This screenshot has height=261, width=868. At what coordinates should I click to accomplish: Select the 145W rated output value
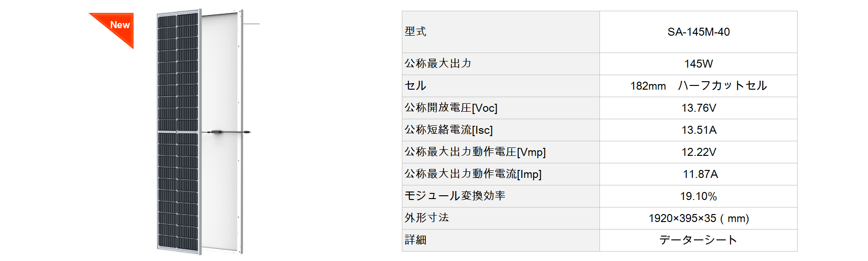tap(698, 64)
